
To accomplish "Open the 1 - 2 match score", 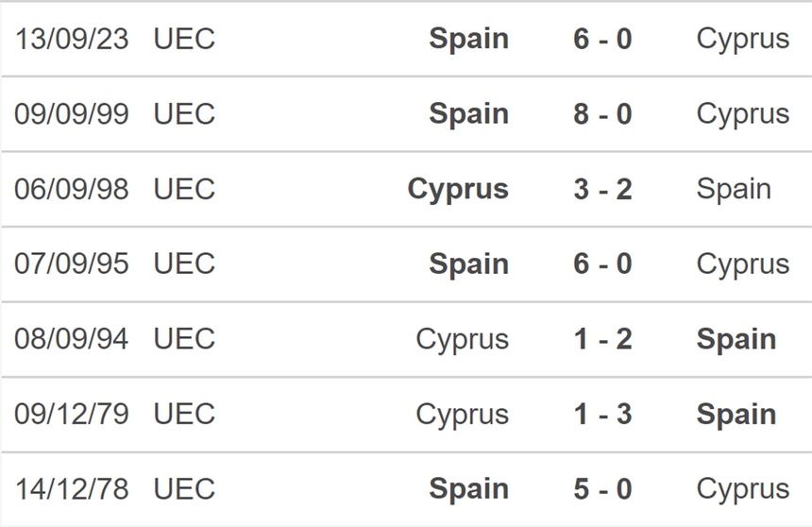I will (x=602, y=339).
